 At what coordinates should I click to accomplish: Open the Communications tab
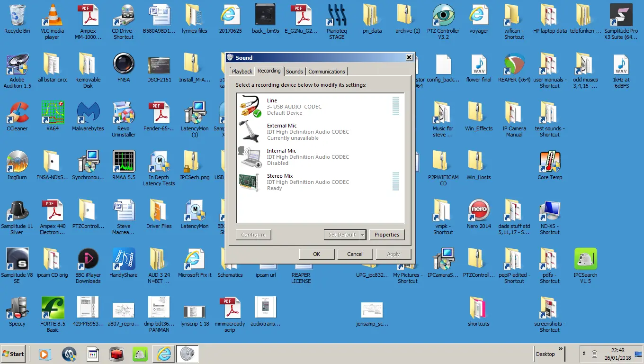tap(326, 72)
